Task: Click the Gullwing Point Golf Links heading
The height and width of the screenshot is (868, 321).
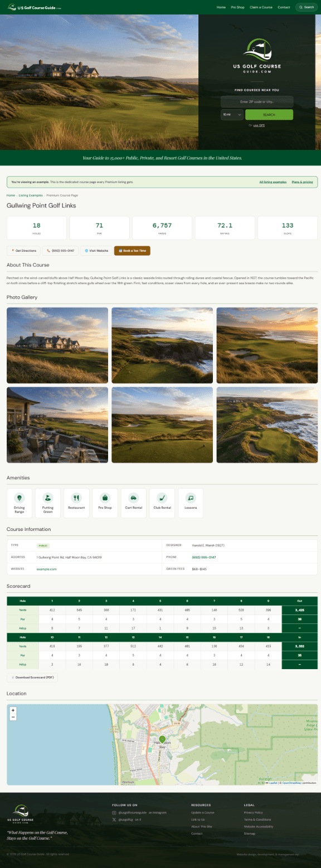Action: coord(41,206)
